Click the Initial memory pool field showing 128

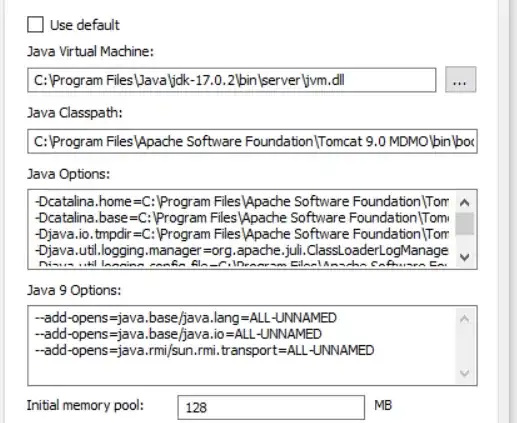(271, 407)
